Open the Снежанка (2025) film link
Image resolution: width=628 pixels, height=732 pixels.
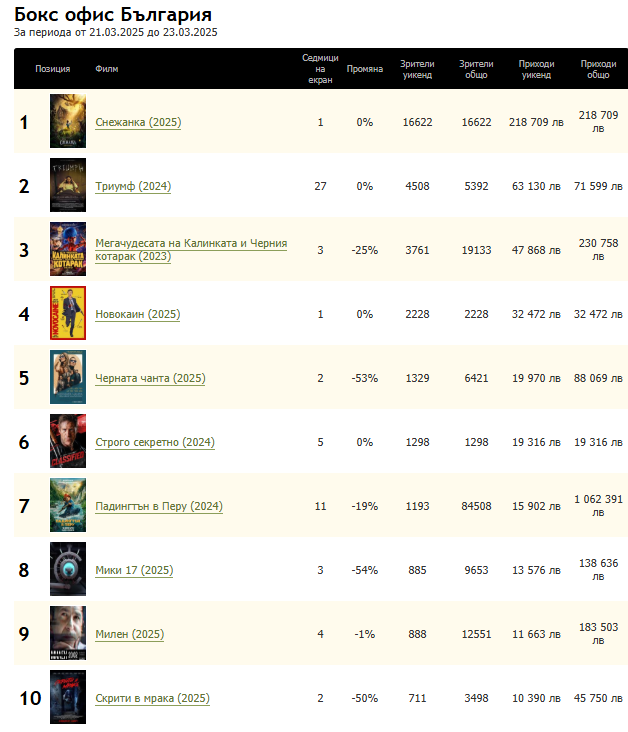(138, 122)
